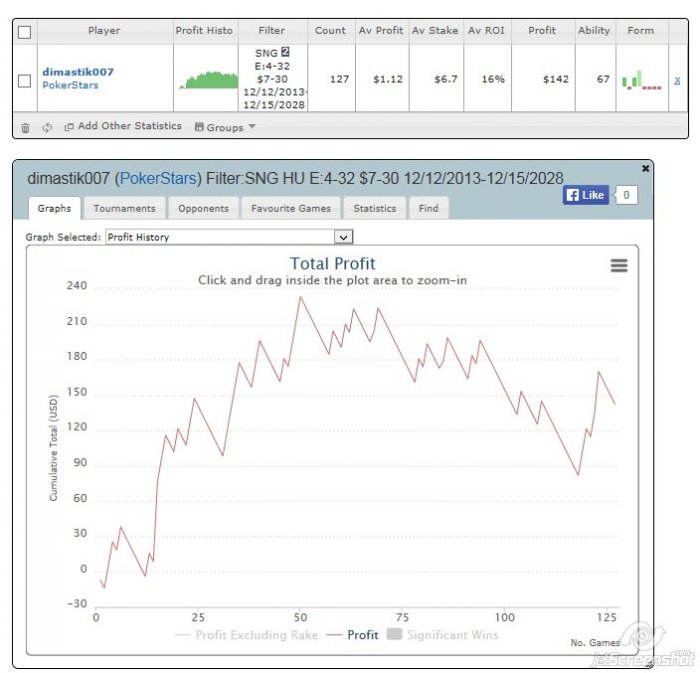Switch to the Statistics tab

(x=375, y=208)
